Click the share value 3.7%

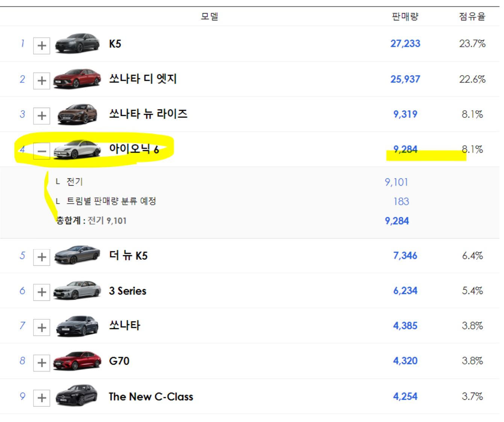(472, 396)
